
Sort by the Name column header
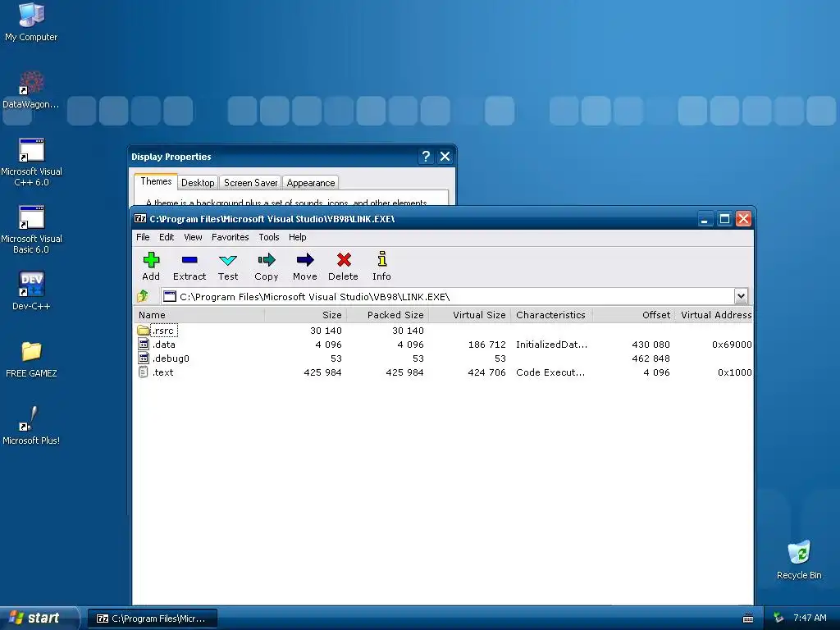click(199, 315)
